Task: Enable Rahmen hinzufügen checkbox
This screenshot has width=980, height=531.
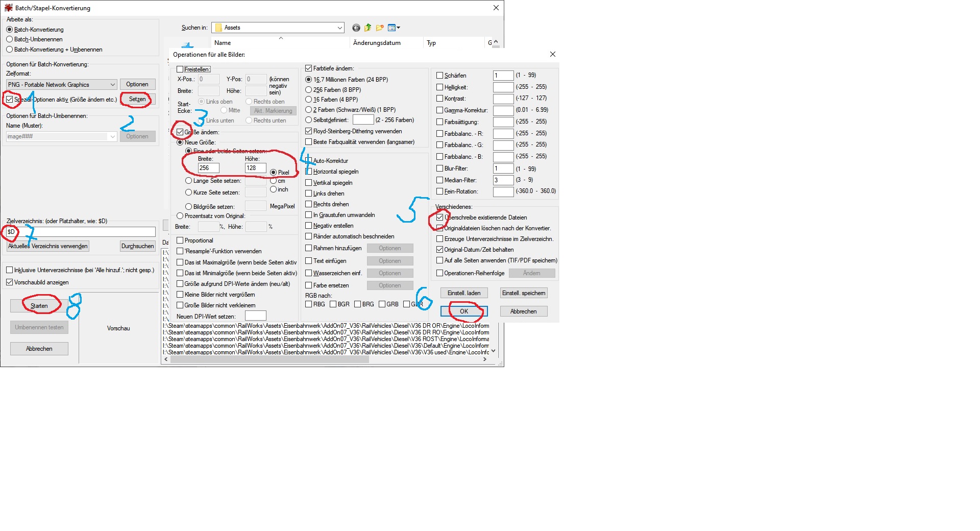Action: [308, 248]
